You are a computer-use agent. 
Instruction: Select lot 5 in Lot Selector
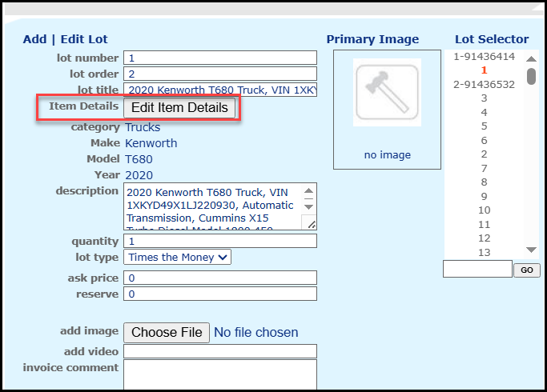point(485,126)
